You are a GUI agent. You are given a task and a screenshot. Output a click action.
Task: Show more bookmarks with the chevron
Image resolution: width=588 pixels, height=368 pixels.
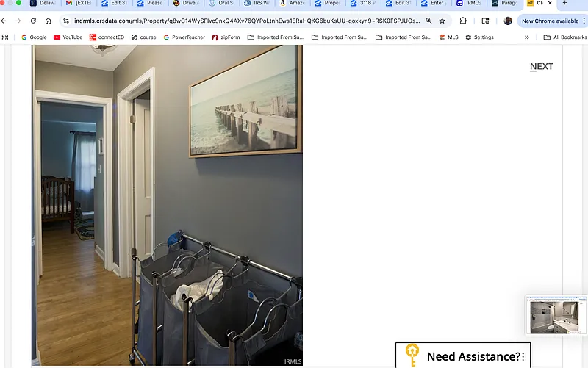pyautogui.click(x=527, y=37)
